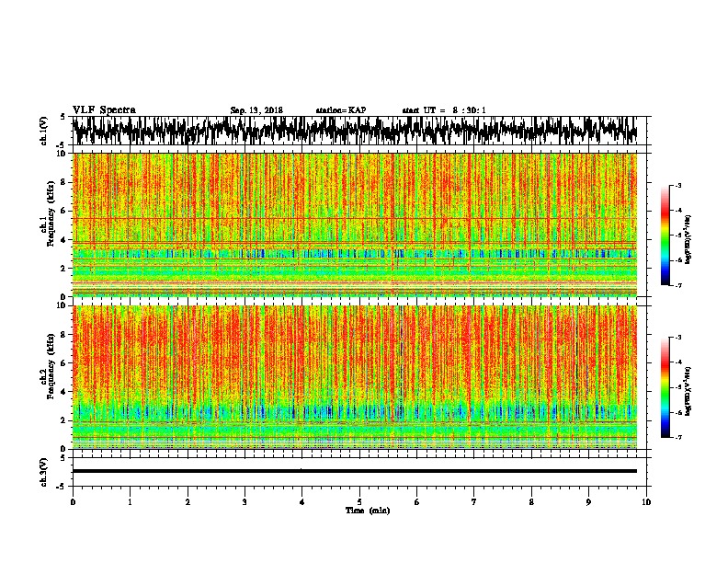The image size is (728, 563).
Task: Click the "-7" label on ch.2 colorbar
Action: [678, 438]
